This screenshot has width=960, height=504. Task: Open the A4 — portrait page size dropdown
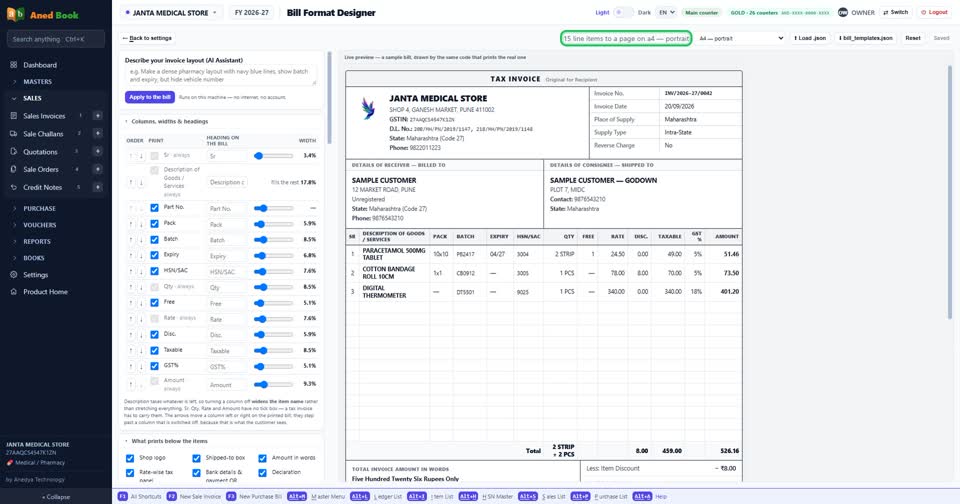tap(741, 38)
